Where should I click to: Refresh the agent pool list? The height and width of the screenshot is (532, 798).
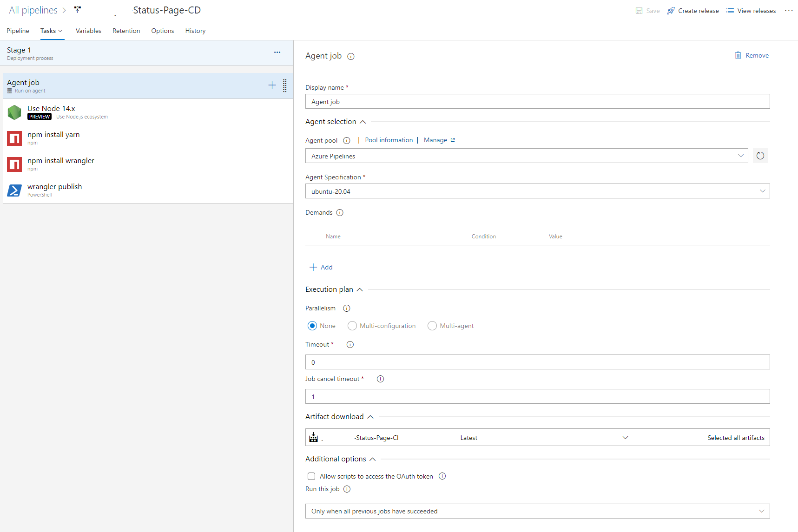coord(760,156)
